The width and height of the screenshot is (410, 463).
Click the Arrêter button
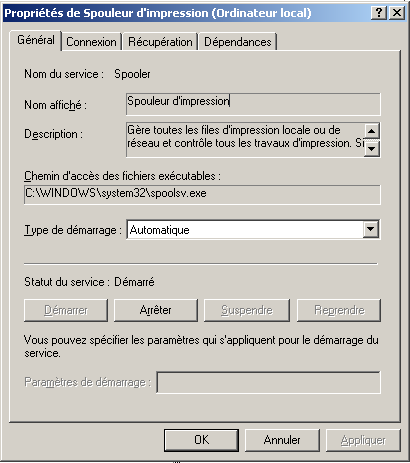click(x=156, y=310)
